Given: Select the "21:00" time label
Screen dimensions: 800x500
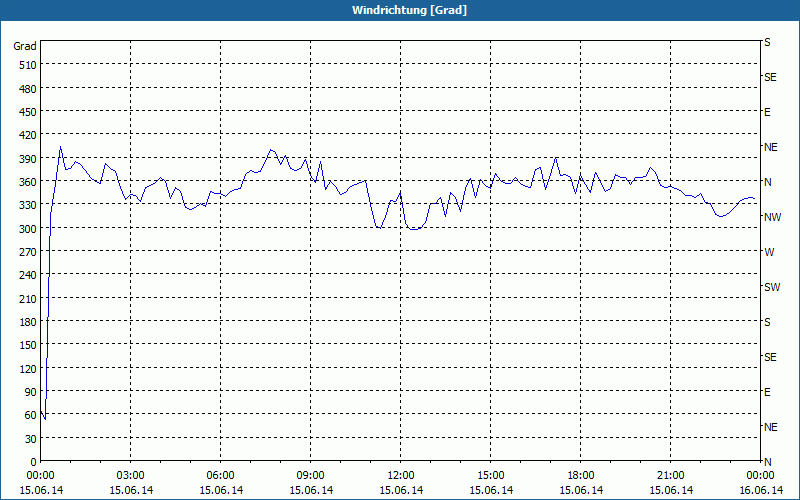Looking at the screenshot, I should tap(670, 476).
